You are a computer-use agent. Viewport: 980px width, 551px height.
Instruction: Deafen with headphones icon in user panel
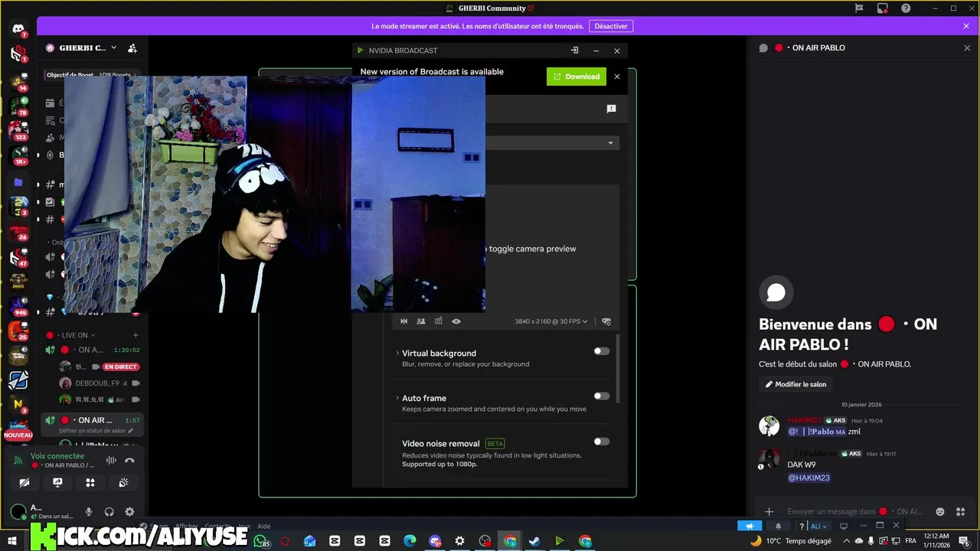click(x=109, y=512)
